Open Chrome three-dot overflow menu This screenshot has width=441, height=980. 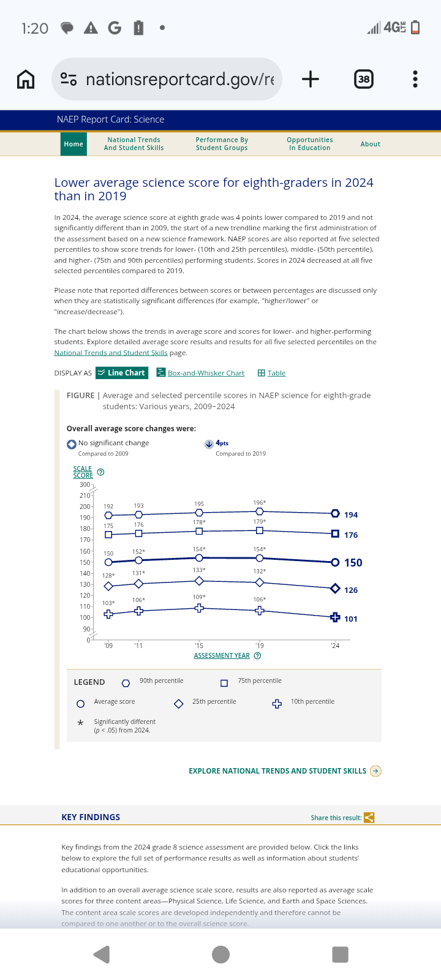pos(415,79)
